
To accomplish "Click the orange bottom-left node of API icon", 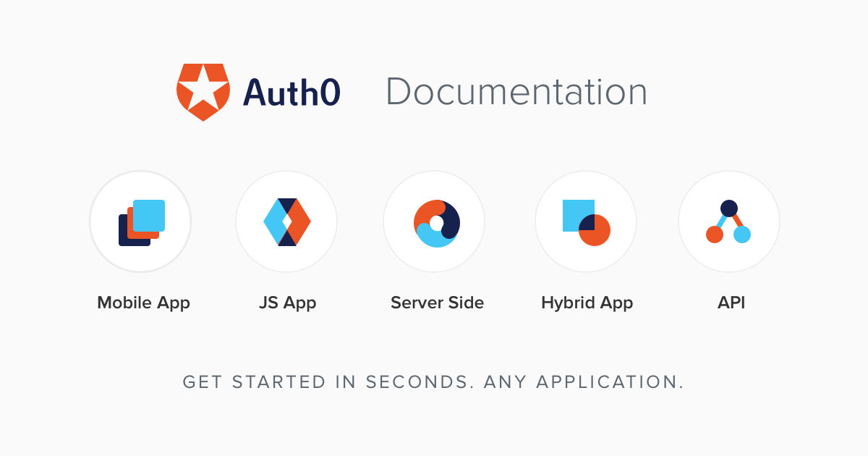I will pyautogui.click(x=715, y=235).
